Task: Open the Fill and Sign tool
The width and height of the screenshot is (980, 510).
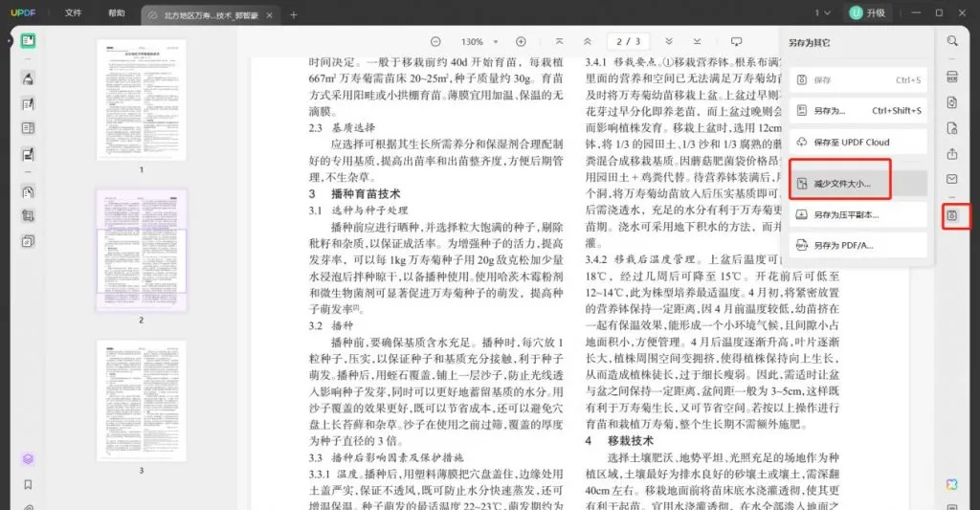Action: tap(28, 154)
